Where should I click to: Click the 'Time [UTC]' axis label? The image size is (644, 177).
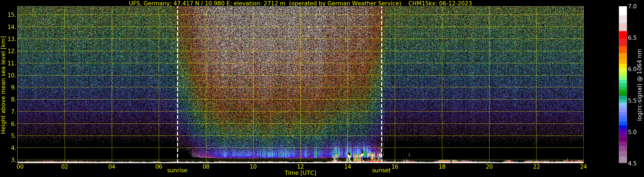[x=300, y=173]
